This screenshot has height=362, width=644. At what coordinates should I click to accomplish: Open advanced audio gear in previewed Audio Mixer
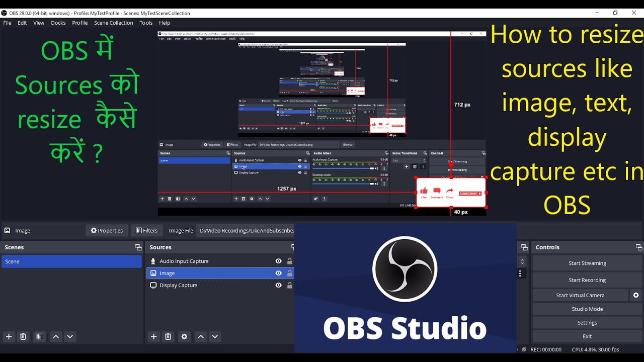tap(316, 199)
